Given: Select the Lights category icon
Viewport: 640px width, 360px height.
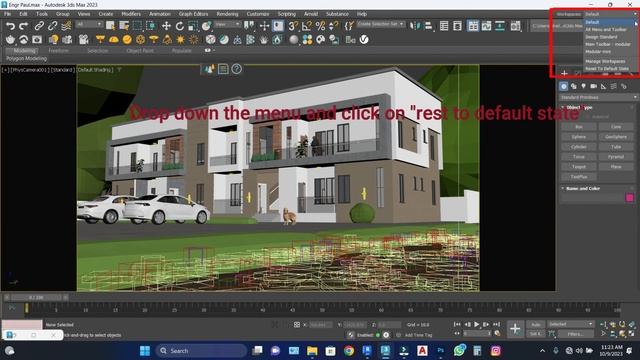Looking at the screenshot, I should (583, 86).
